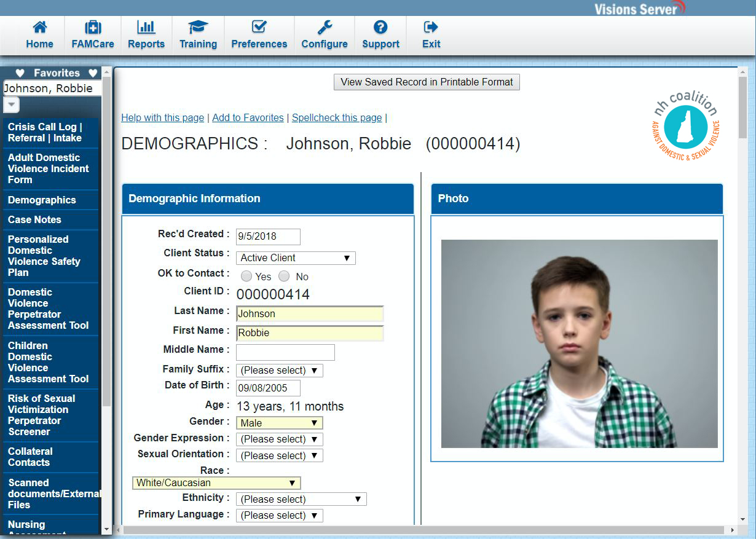This screenshot has width=756, height=539.
Task: Click the age text 13 years, 11 months
Action: coord(290,406)
